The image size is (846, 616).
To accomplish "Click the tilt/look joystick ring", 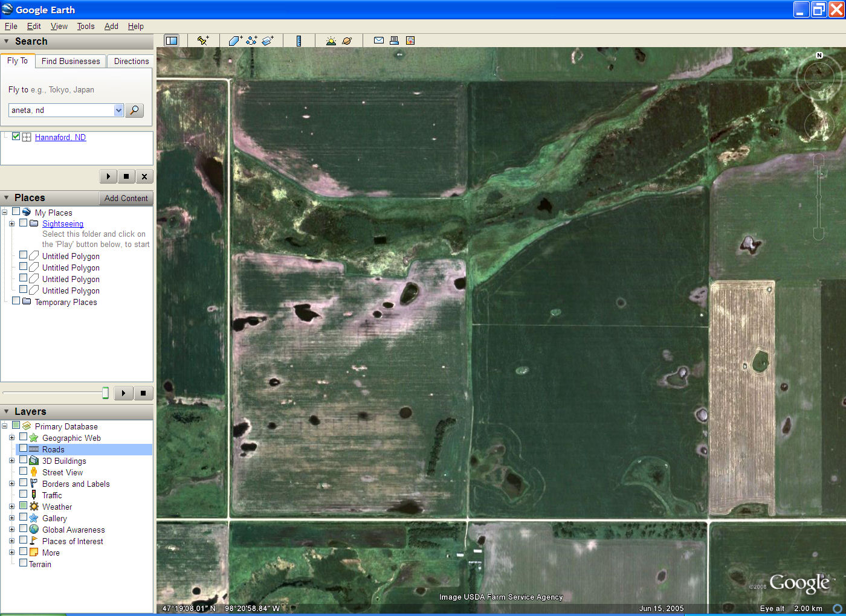I will (x=819, y=76).
